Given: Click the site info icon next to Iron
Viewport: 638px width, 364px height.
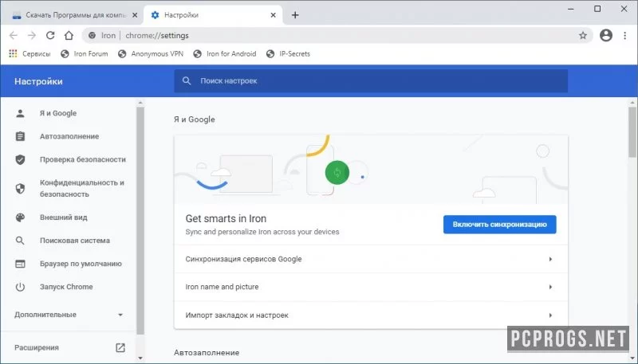Looking at the screenshot, I should click(93, 36).
